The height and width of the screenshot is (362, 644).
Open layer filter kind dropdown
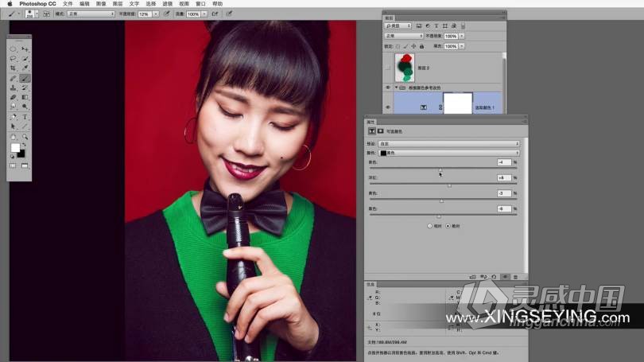tap(398, 26)
